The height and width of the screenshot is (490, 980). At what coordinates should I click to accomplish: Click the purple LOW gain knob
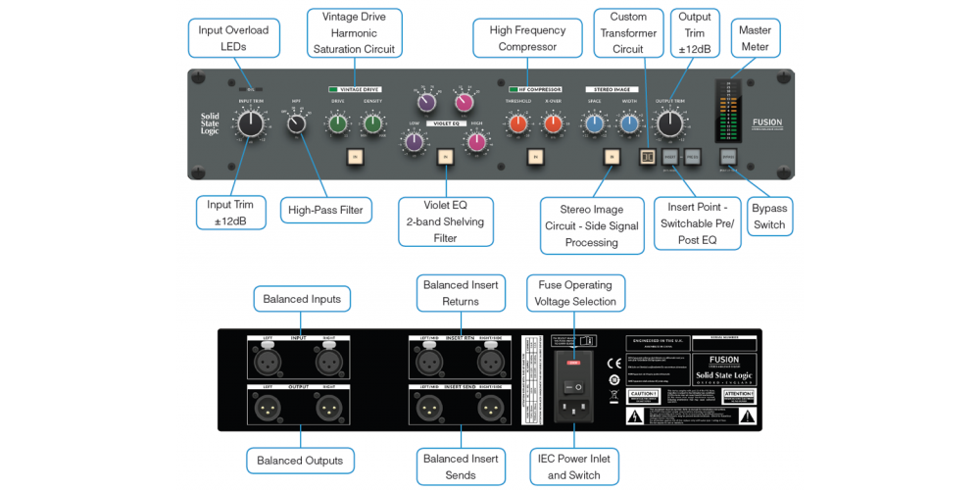click(x=414, y=144)
